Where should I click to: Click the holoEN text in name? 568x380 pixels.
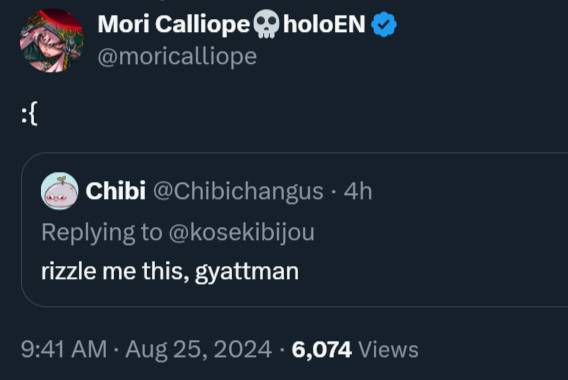click(324, 25)
